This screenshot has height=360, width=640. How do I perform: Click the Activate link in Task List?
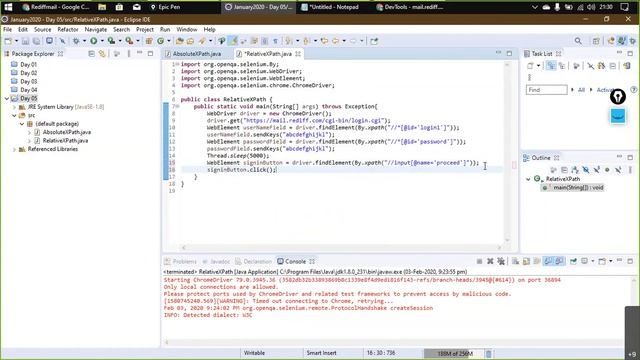[x=605, y=90]
